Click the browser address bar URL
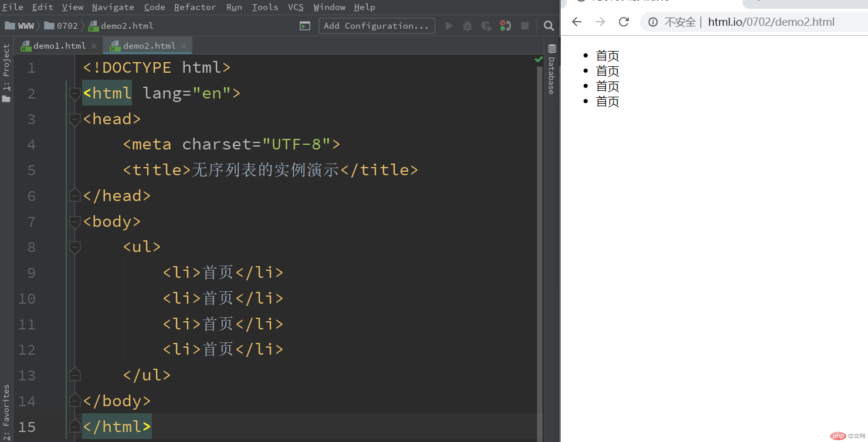The height and width of the screenshot is (442, 868). pos(771,22)
